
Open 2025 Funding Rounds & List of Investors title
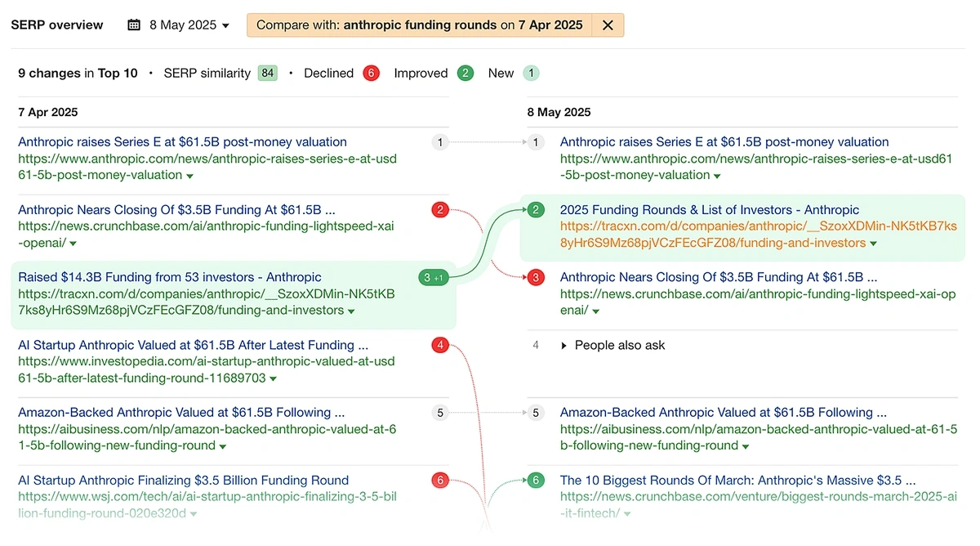pyautogui.click(x=710, y=209)
